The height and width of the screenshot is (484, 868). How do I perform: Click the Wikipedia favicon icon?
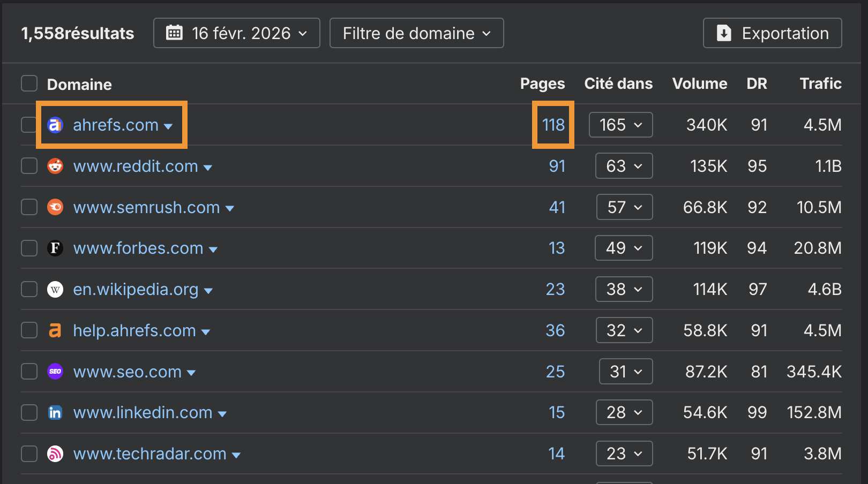coord(55,289)
